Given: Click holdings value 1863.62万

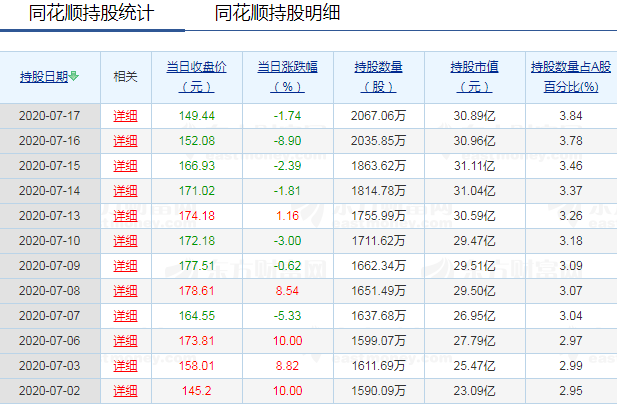Looking at the screenshot, I should [378, 166].
